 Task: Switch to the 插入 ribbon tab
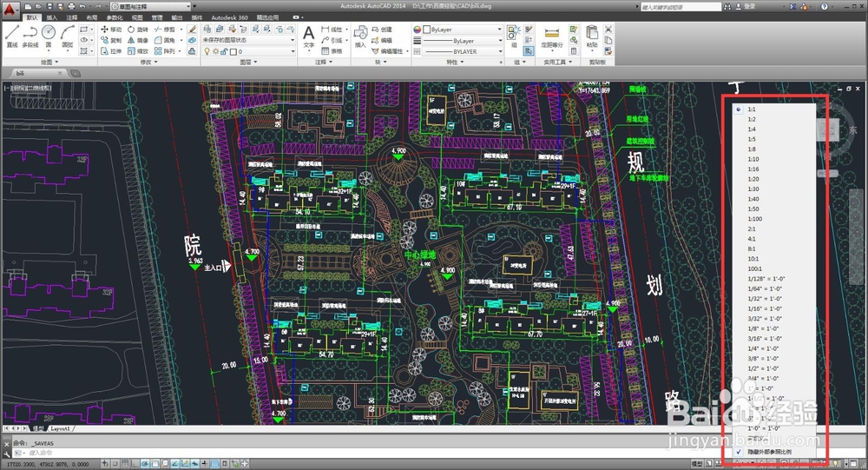pyautogui.click(x=51, y=17)
